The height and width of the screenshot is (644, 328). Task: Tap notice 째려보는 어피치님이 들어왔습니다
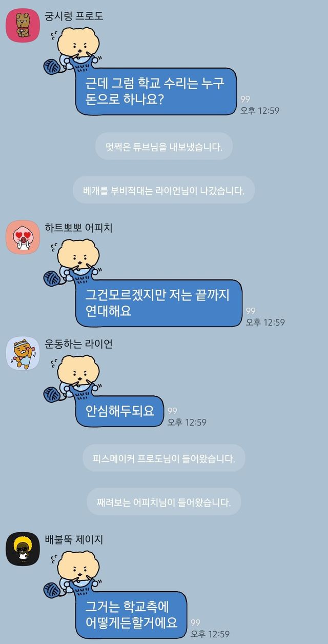tap(164, 502)
